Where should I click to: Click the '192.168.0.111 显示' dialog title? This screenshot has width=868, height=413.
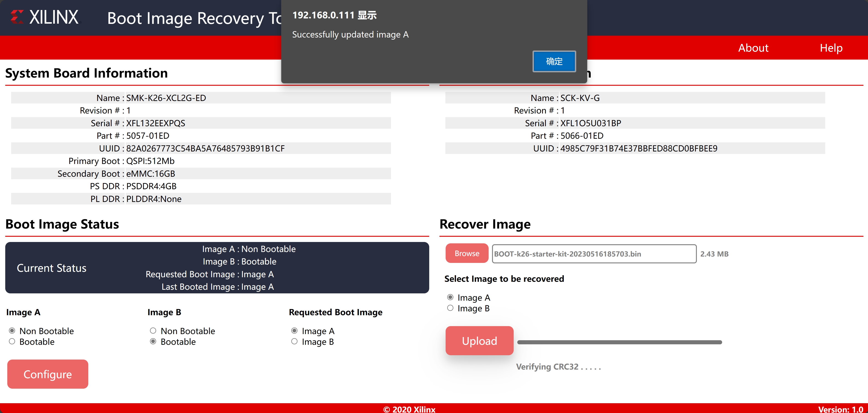[x=335, y=15]
